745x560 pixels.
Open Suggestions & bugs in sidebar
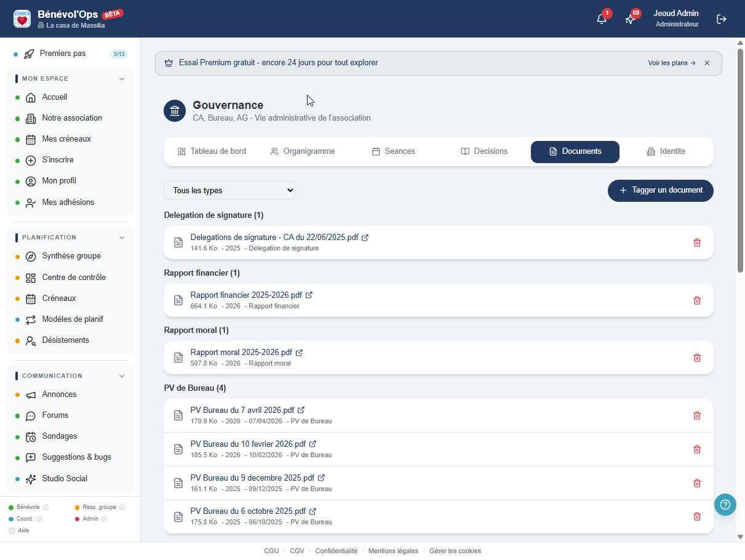(70, 457)
